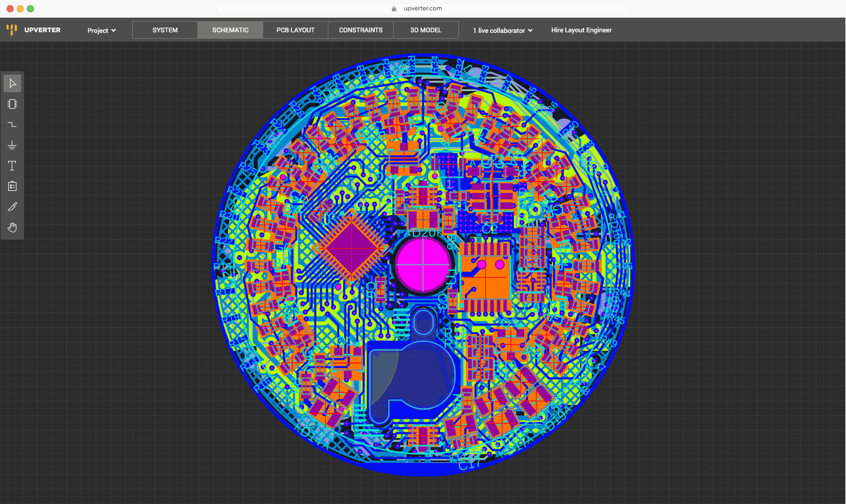Switch to the SYSTEM tab

(x=164, y=29)
